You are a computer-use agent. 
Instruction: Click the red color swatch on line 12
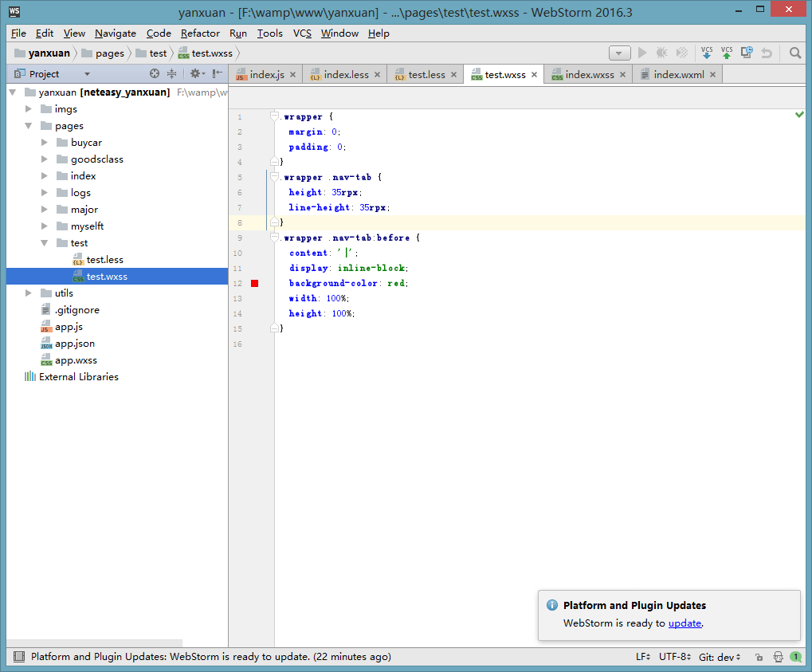coord(255,284)
